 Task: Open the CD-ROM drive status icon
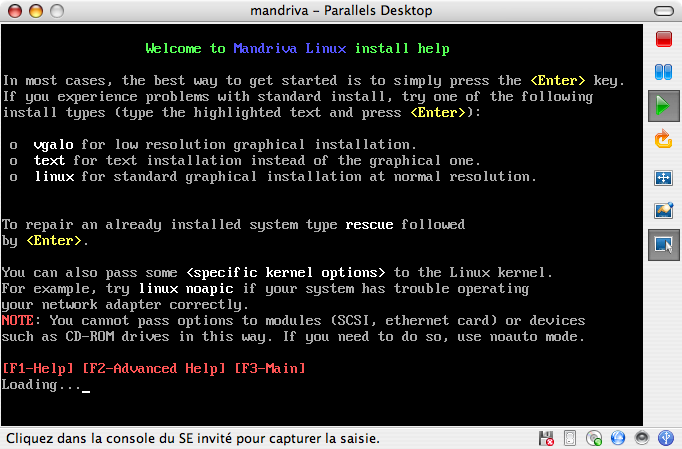(594, 438)
